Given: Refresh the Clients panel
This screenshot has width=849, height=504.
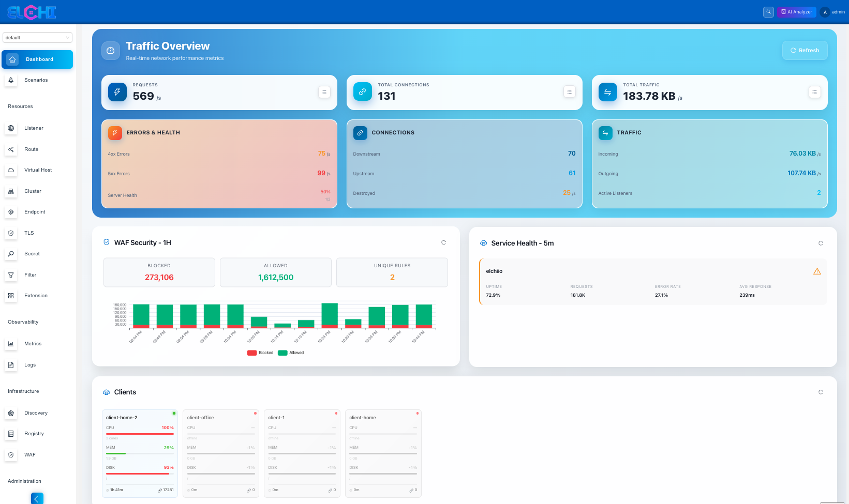Looking at the screenshot, I should (x=821, y=392).
